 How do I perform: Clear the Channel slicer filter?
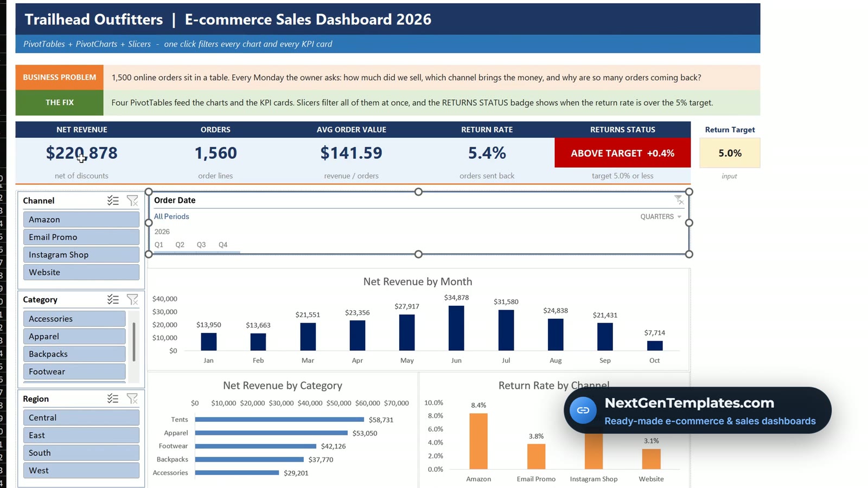(132, 201)
